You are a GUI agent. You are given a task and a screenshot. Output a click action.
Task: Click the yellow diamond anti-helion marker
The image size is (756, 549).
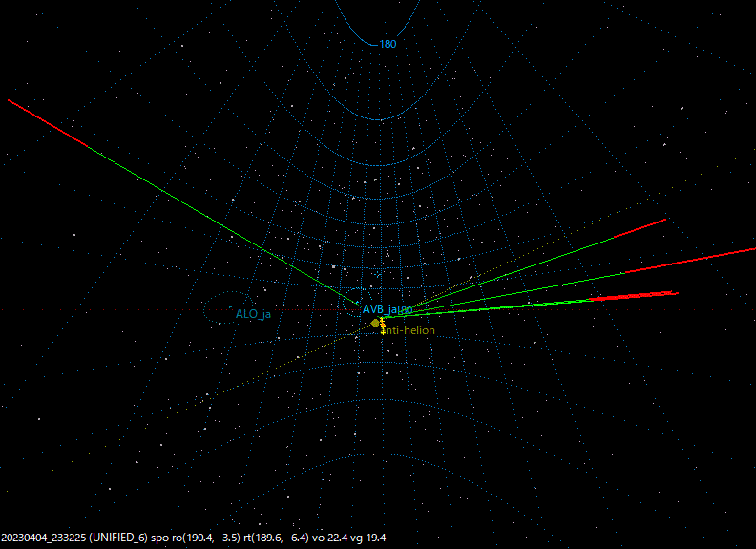pyautogui.click(x=375, y=324)
